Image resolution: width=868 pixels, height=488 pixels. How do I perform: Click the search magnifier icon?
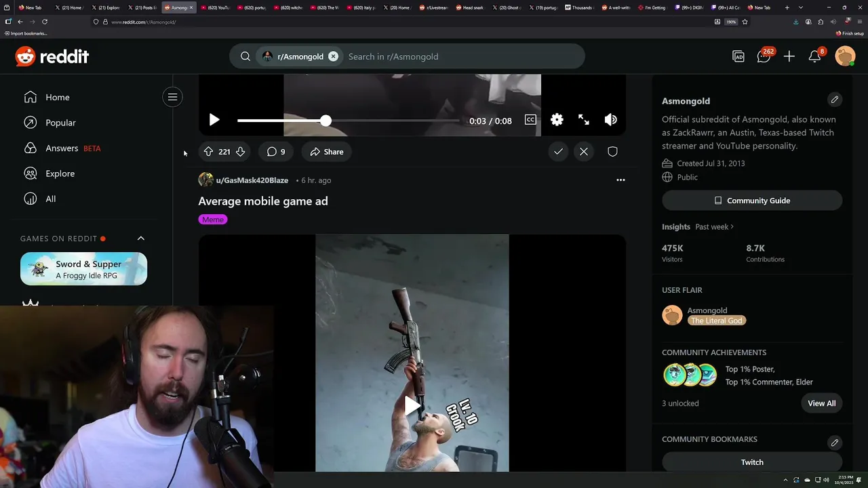(245, 56)
